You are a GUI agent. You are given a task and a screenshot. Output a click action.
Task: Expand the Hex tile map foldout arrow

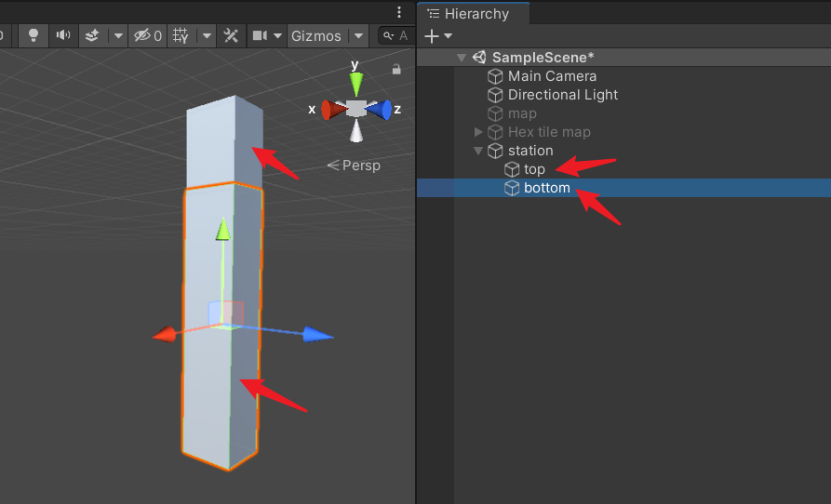pyautogui.click(x=478, y=131)
